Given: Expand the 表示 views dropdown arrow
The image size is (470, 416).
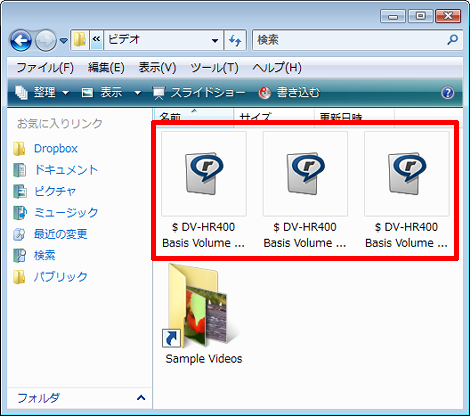Looking at the screenshot, I should pyautogui.click(x=137, y=93).
